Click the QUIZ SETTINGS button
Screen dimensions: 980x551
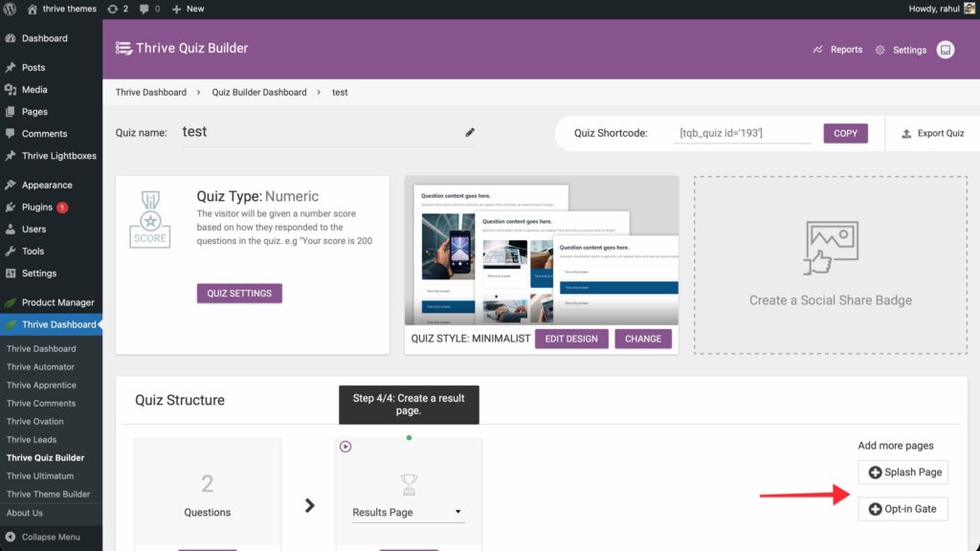click(x=239, y=294)
